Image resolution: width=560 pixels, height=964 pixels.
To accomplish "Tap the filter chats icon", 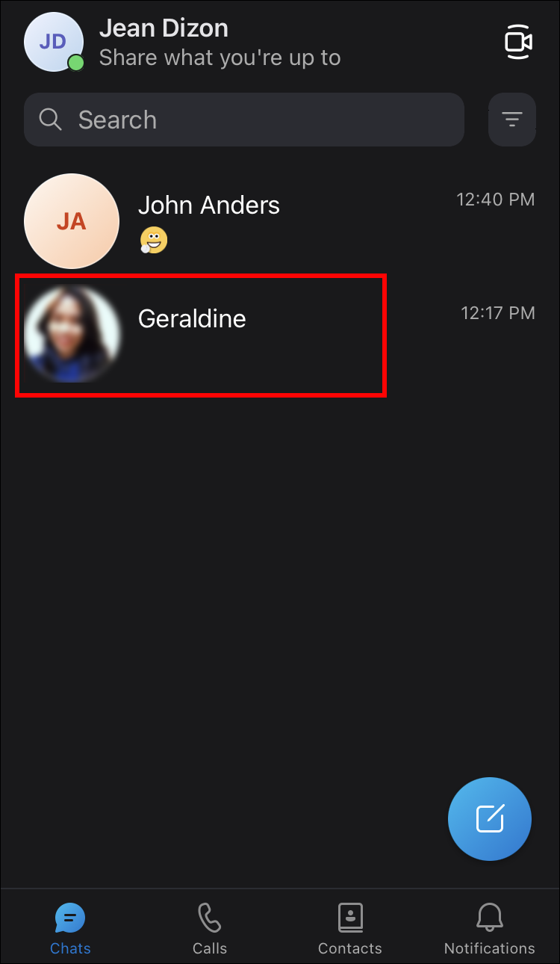I will coord(511,120).
